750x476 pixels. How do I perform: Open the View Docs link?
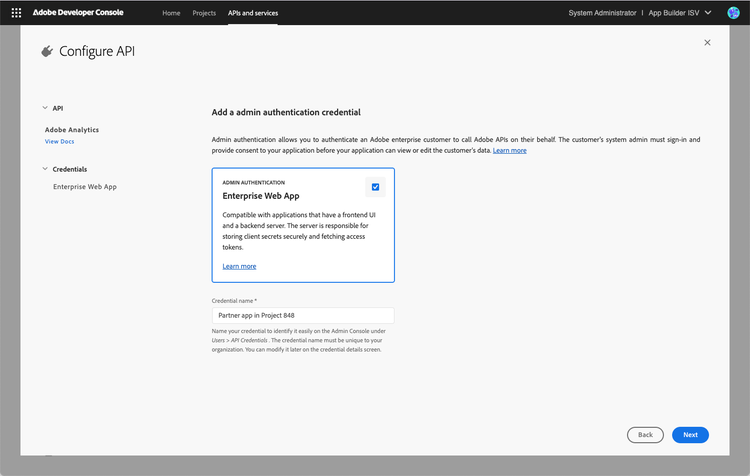(59, 142)
